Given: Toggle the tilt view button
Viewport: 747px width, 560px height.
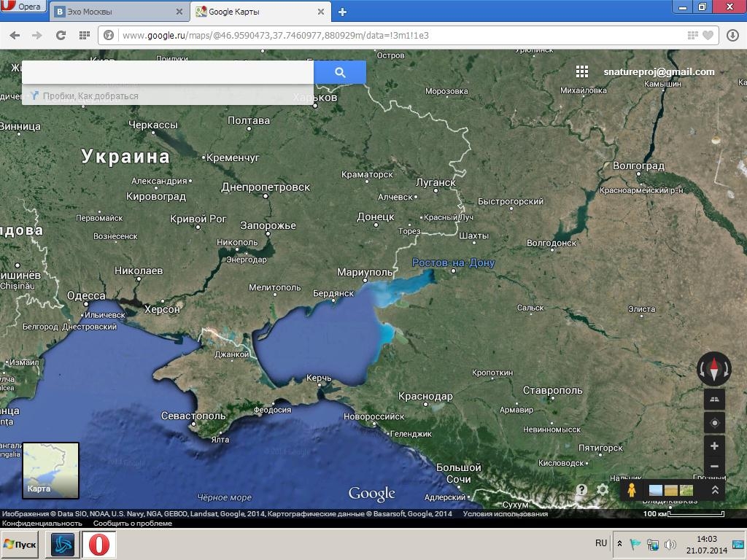Looking at the screenshot, I should pyautogui.click(x=714, y=400).
